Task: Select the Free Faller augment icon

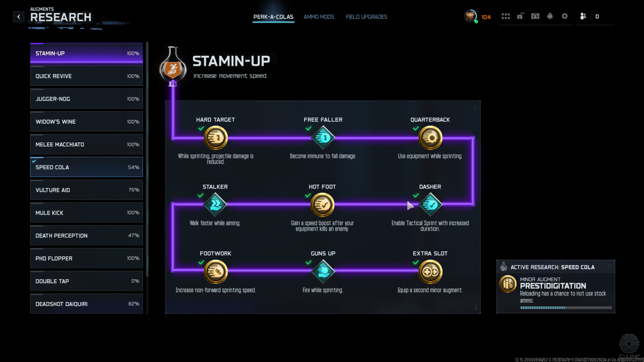Action: [x=323, y=138]
